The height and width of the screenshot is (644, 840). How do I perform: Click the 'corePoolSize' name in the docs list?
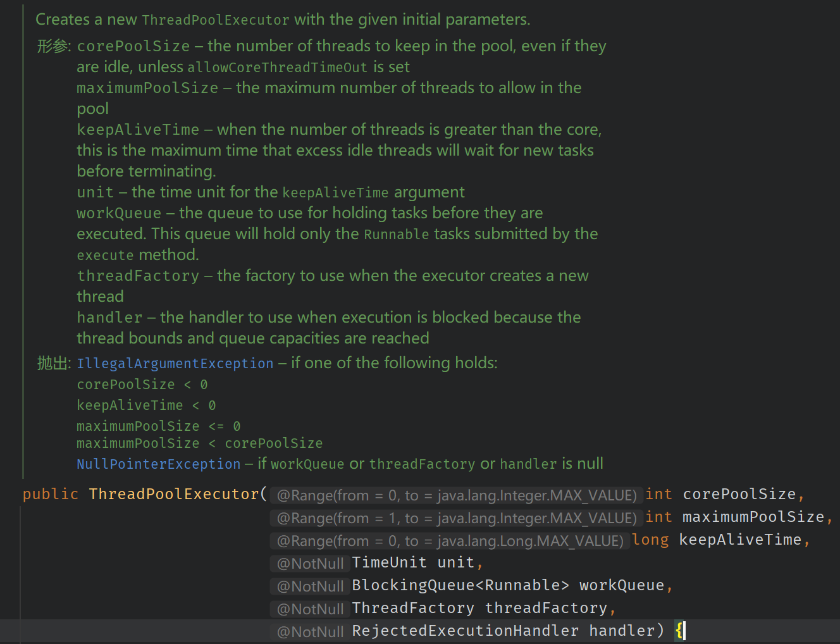[133, 46]
